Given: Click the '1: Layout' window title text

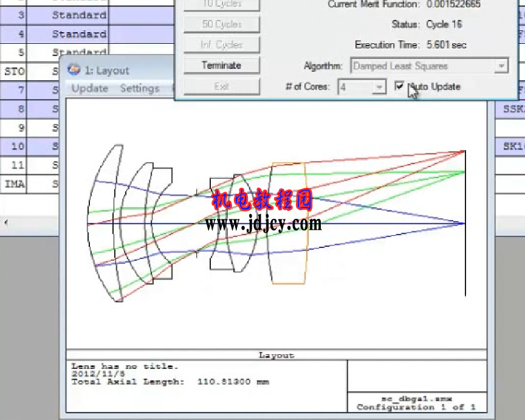Looking at the screenshot, I should click(x=107, y=71).
